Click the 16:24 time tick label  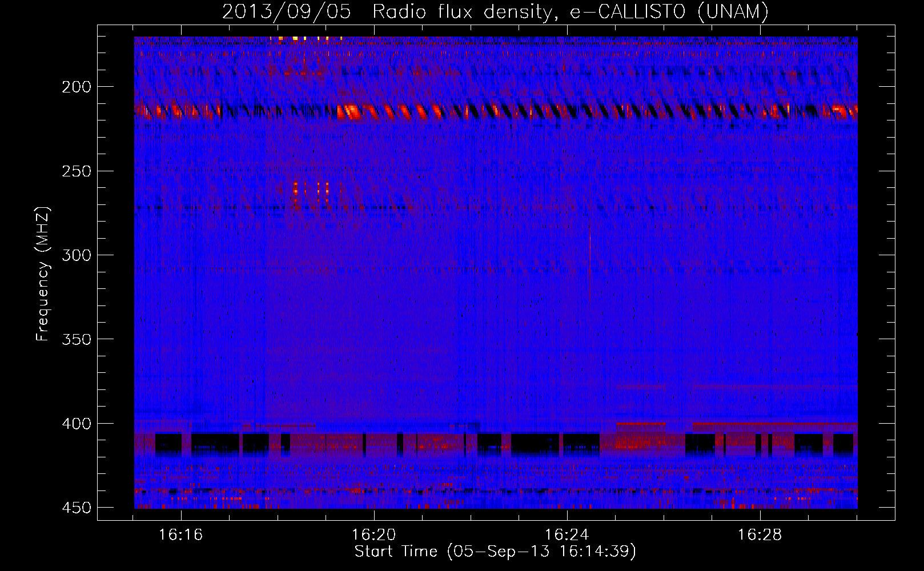click(x=567, y=535)
